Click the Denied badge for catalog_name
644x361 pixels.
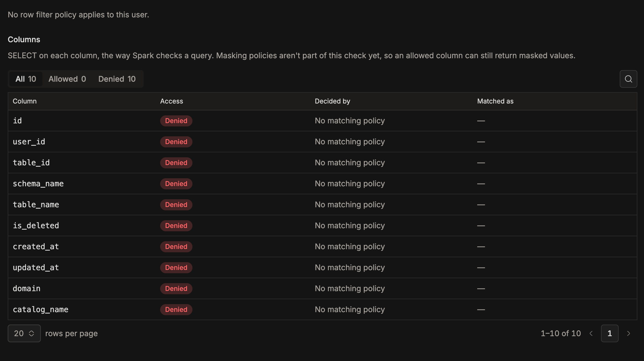pyautogui.click(x=176, y=310)
